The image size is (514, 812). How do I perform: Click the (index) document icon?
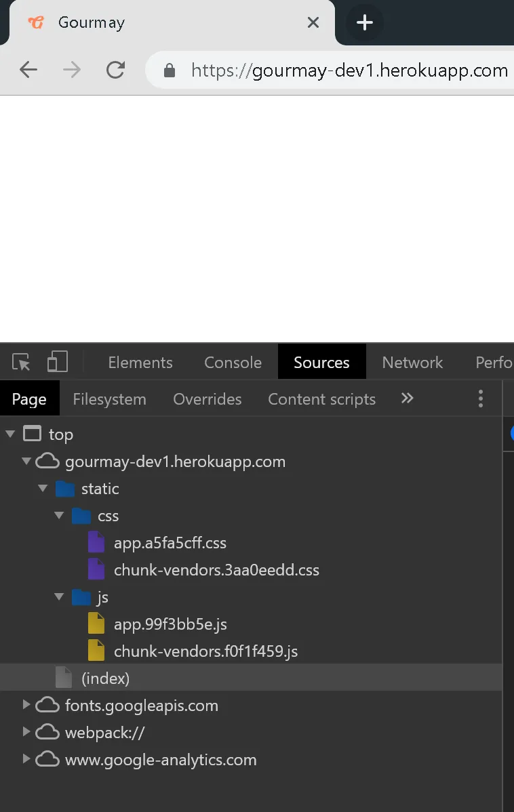pos(64,677)
